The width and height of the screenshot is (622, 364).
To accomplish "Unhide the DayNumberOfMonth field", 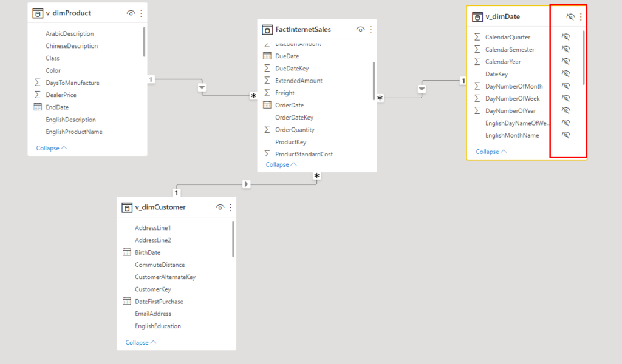I will click(x=566, y=86).
